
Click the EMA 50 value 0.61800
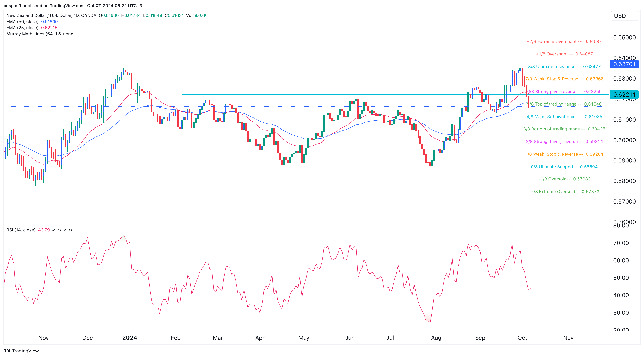[50, 21]
